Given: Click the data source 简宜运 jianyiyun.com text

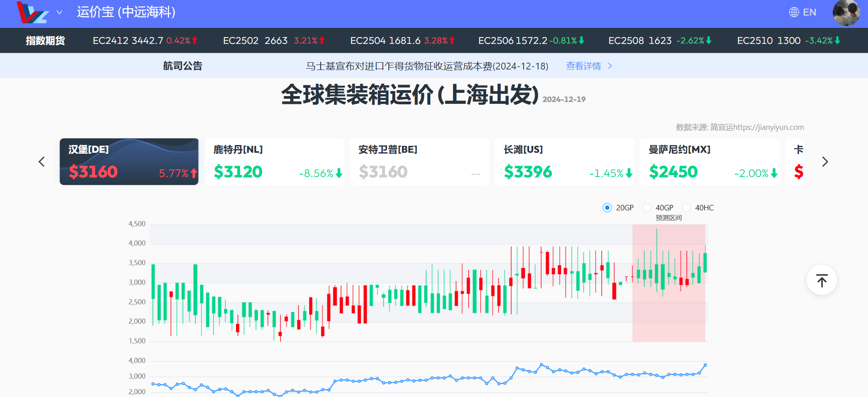Looking at the screenshot, I should (739, 127).
